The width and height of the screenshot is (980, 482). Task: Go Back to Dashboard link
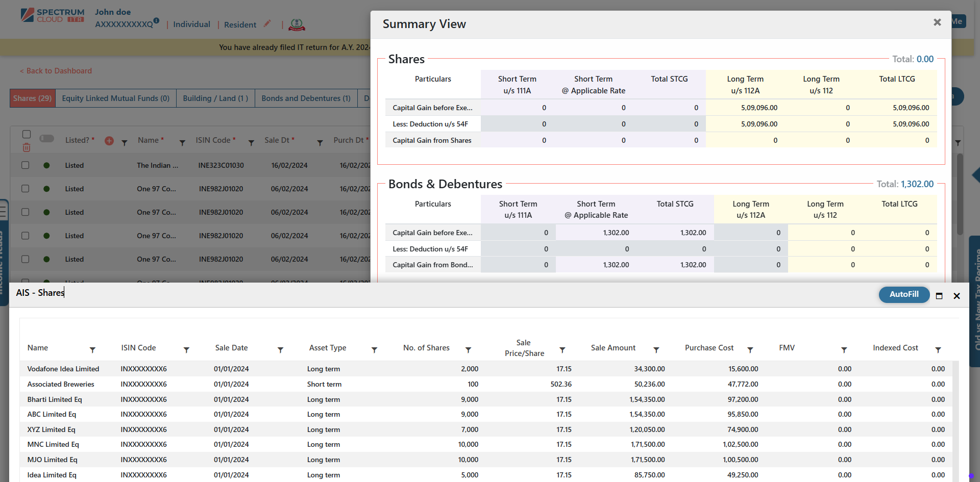(56, 71)
